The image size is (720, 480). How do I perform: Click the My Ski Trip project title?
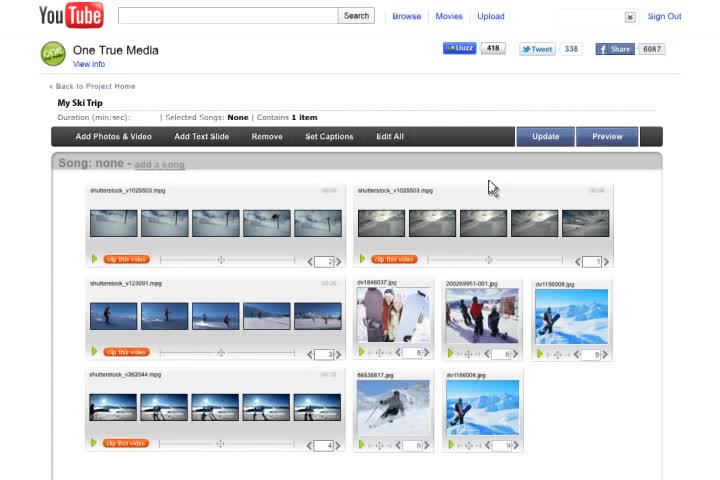pyautogui.click(x=80, y=103)
